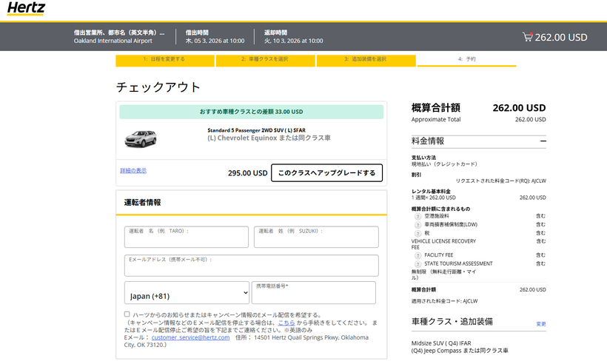This screenshot has width=607, height=364.
Task: Click the Hertz logo
Action: point(26,10)
